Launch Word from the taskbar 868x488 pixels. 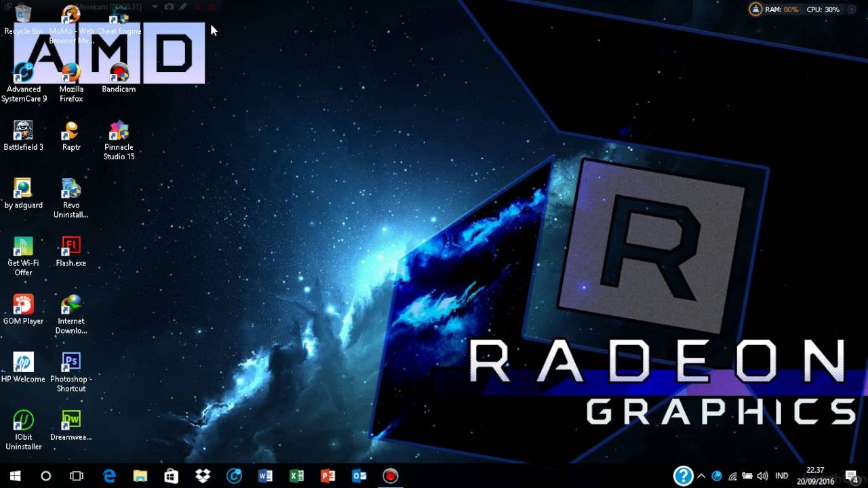pos(265,476)
